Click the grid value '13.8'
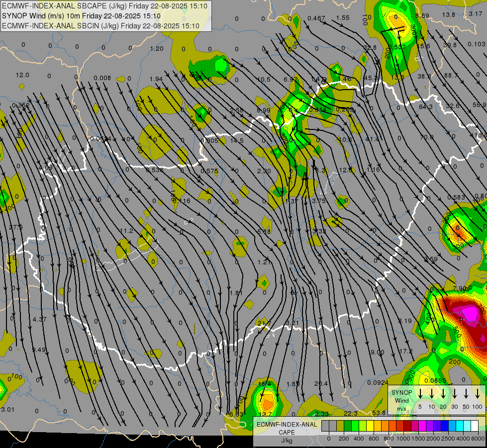 click(449, 14)
